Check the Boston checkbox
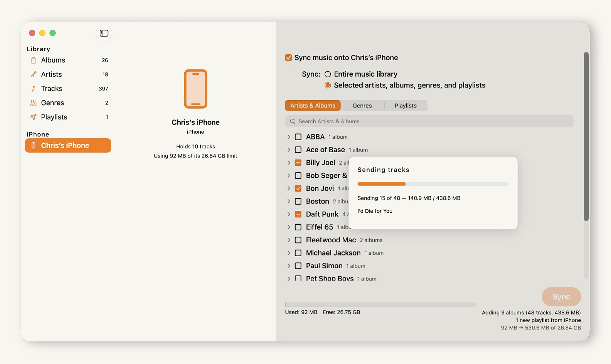This screenshot has width=611, height=364. [298, 201]
